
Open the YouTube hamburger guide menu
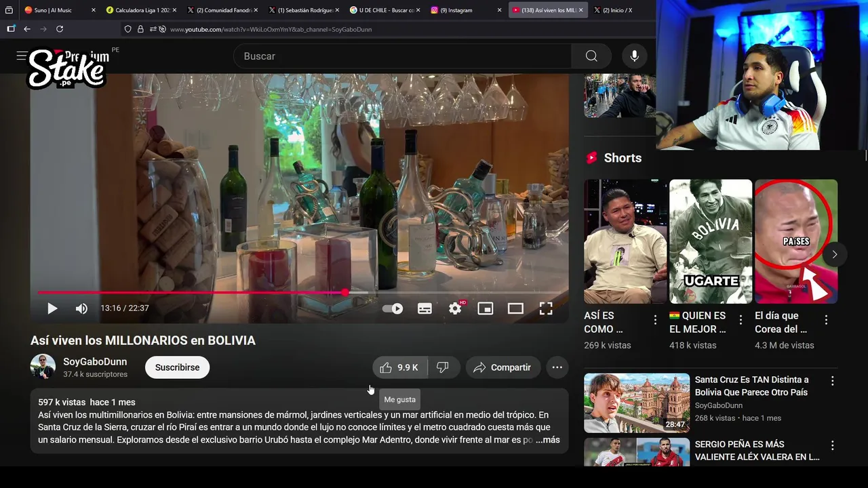[x=22, y=56]
